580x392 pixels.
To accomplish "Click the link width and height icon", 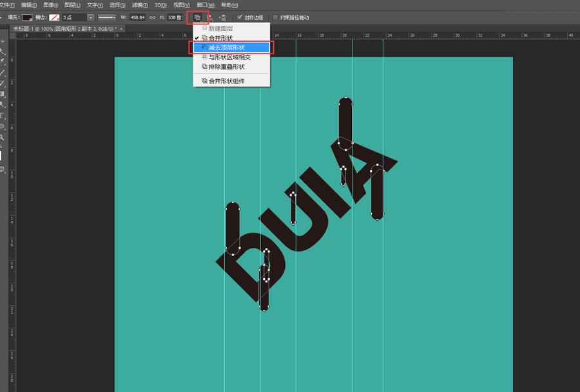I will click(x=152, y=17).
